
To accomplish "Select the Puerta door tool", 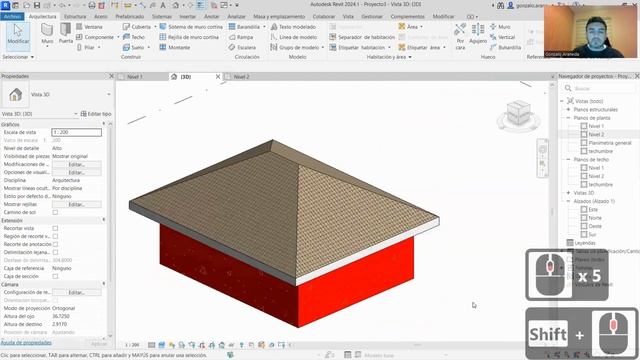I will (x=65, y=34).
